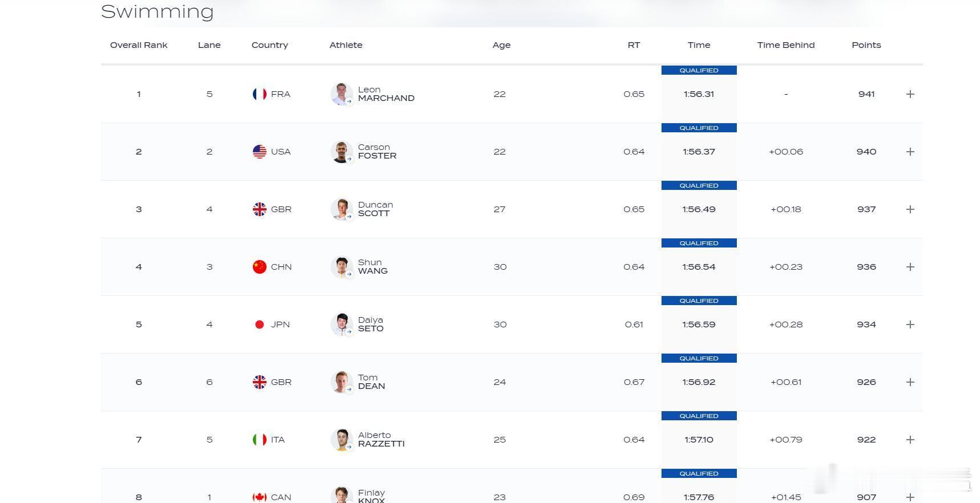This screenshot has width=980, height=503.
Task: Expand Carson Foster's row with plus icon
Action: click(910, 152)
